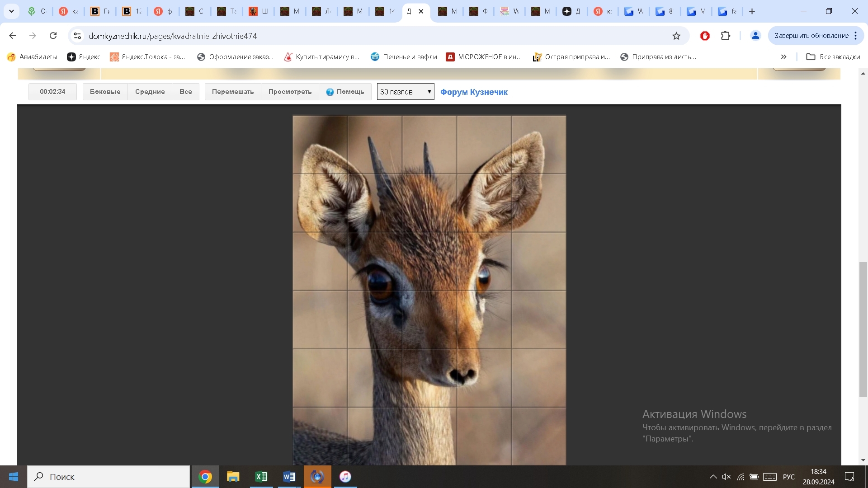Switch to the tab labeled 8
868x488 pixels.
tap(664, 11)
